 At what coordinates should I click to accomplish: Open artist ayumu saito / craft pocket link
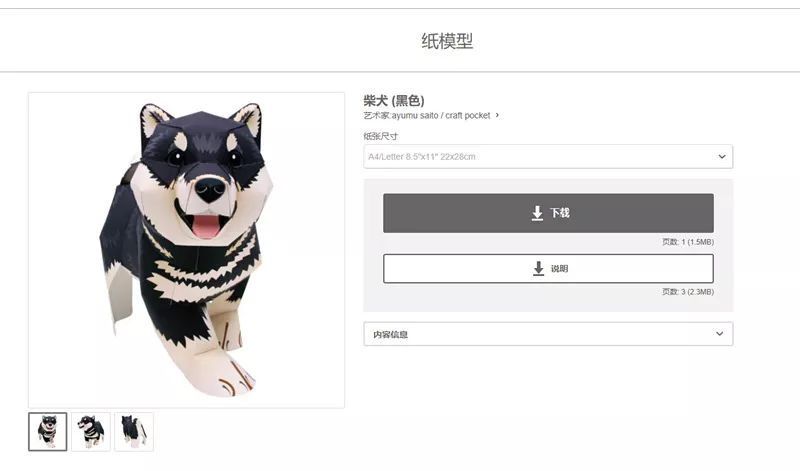pyautogui.click(x=441, y=115)
